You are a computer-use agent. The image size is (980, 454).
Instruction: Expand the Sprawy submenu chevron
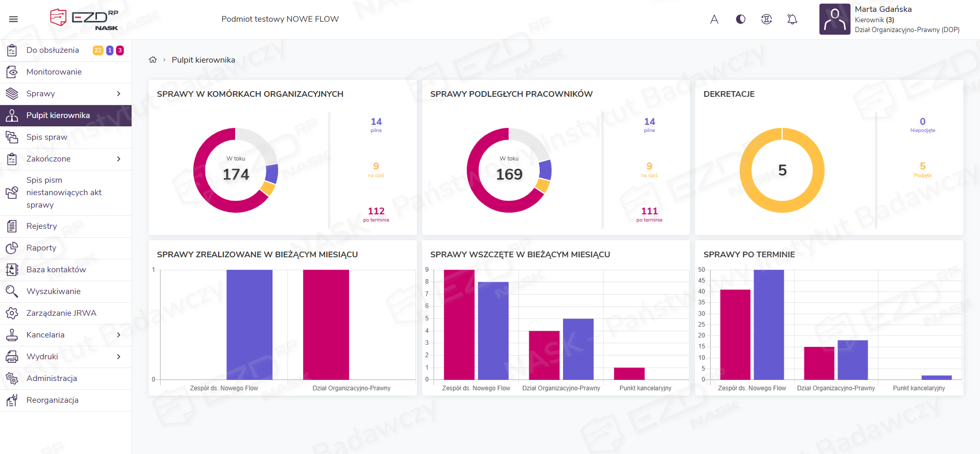[x=119, y=94]
